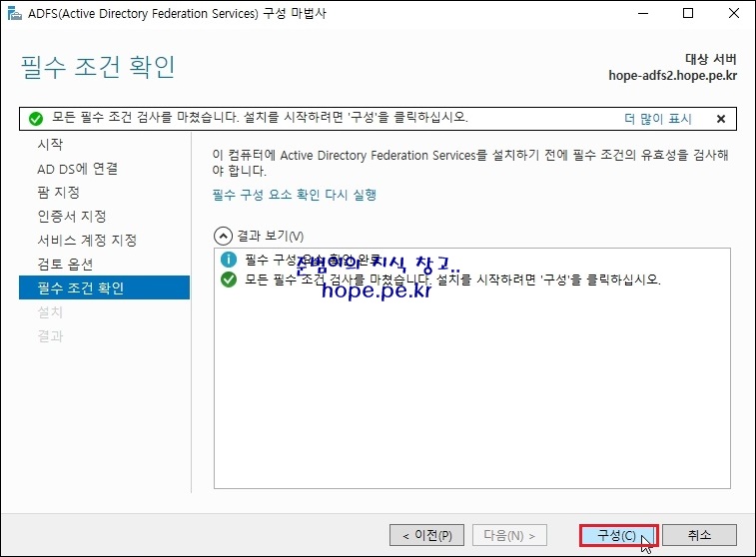
Task: Click the green check icon in the results list
Action: (229, 278)
